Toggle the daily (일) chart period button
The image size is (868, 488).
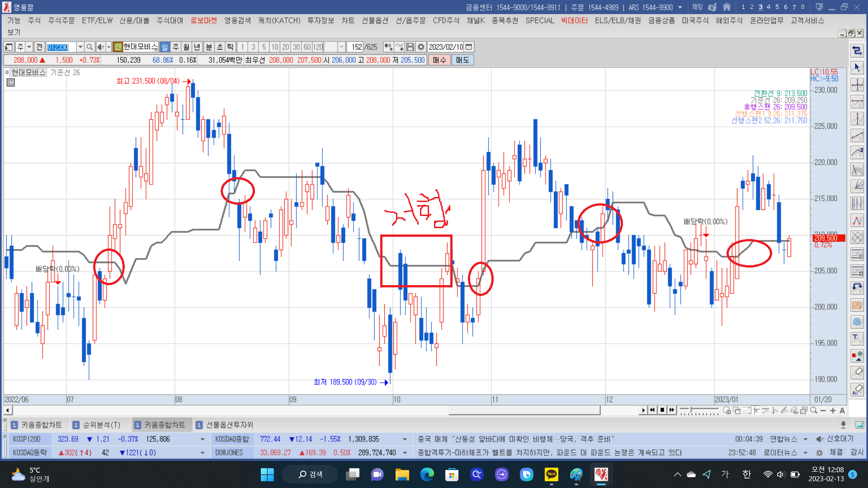[x=165, y=47]
